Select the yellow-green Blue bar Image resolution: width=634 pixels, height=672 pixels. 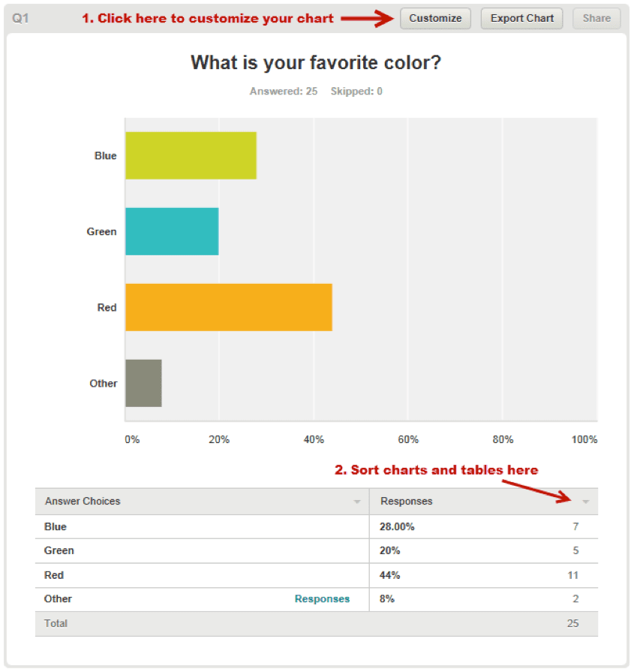(191, 155)
